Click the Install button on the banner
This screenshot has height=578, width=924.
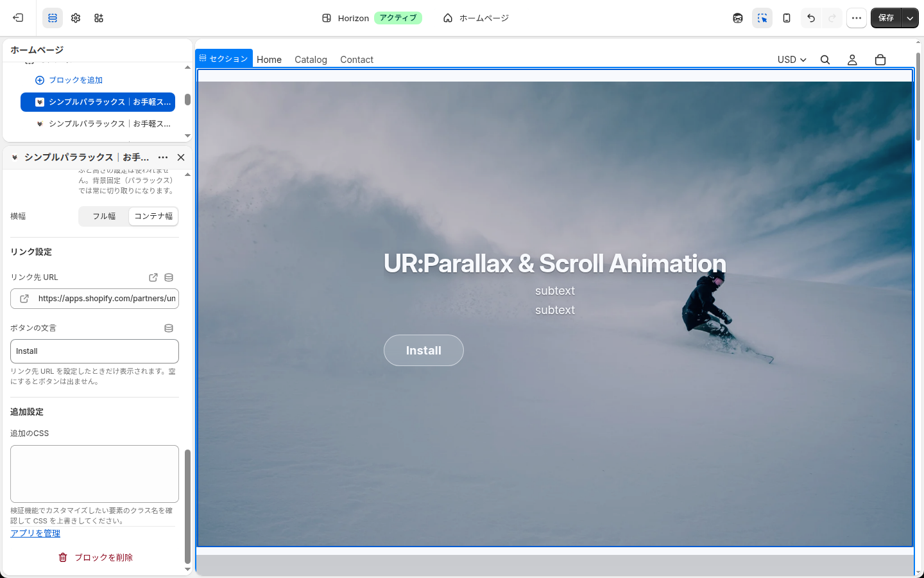pyautogui.click(x=424, y=351)
